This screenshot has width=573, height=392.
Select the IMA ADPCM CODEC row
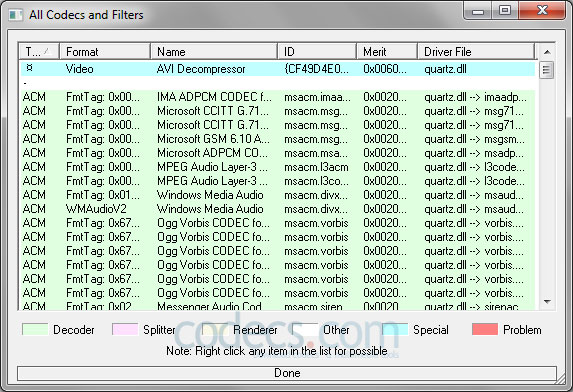coord(278,97)
